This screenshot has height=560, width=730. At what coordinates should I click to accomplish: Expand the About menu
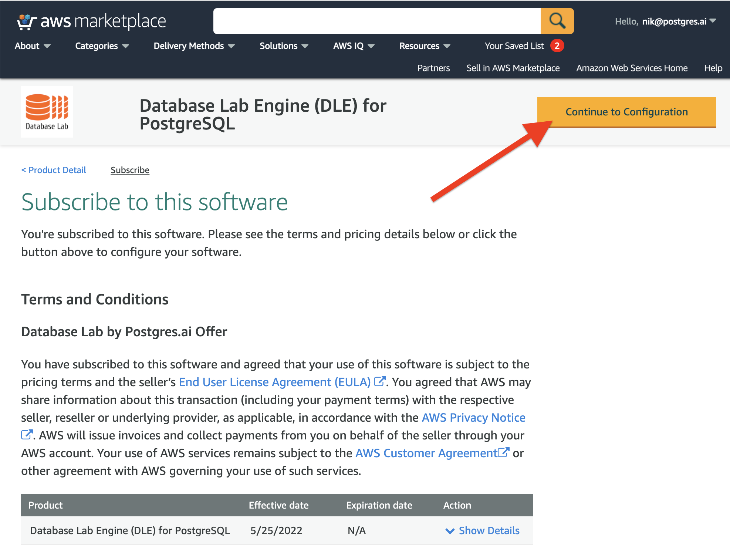pyautogui.click(x=33, y=46)
